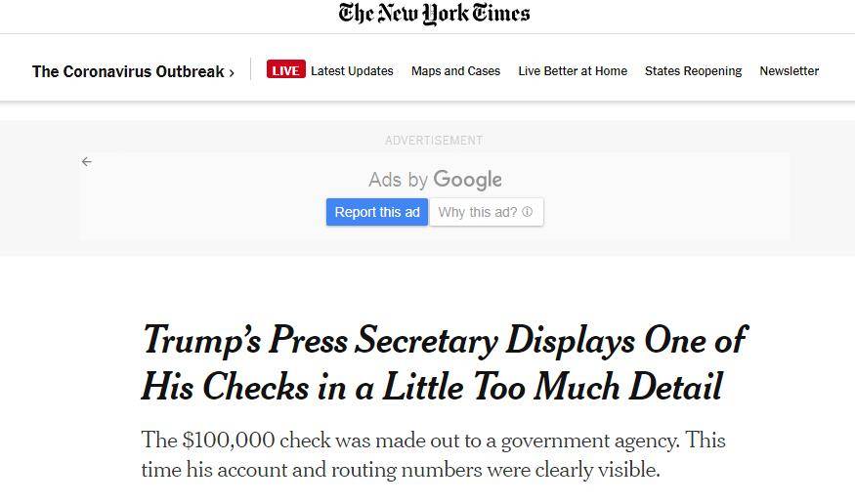Click the gray ADVERTISEMENT label
Image resolution: width=855 pixels, height=504 pixels.
pos(434,141)
